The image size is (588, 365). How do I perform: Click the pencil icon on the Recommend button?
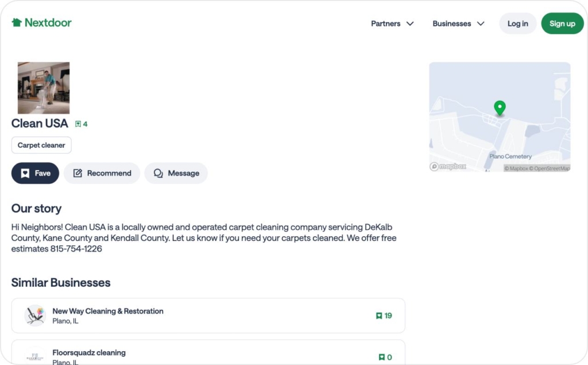click(x=77, y=173)
